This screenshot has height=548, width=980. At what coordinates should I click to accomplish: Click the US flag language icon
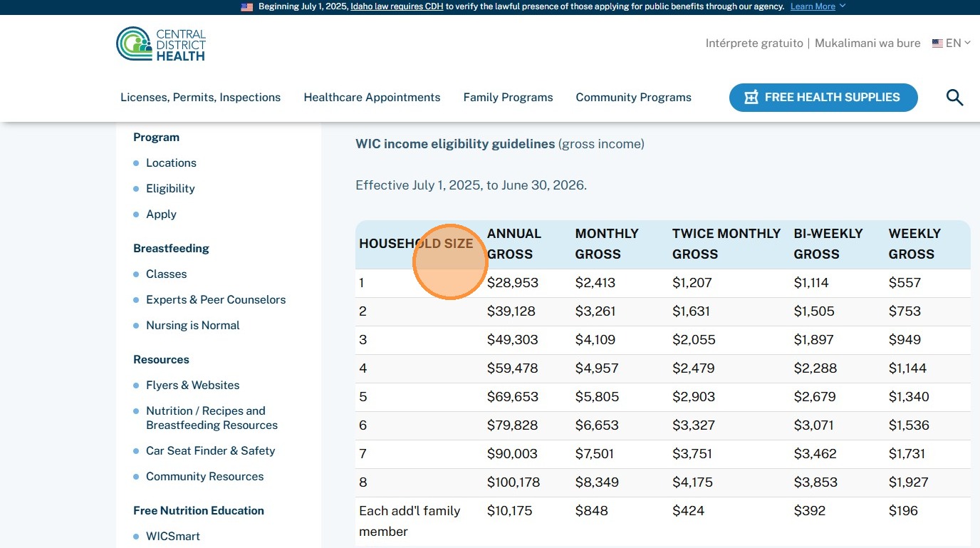[937, 43]
